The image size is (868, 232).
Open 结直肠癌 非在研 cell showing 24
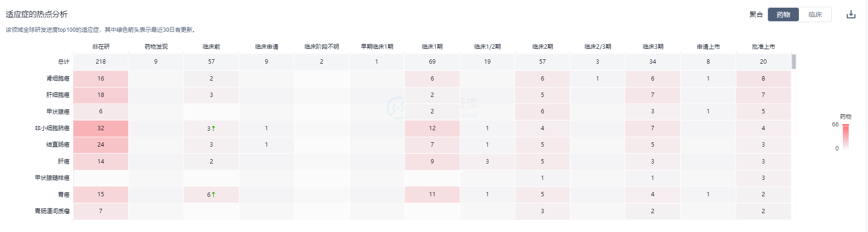click(x=101, y=145)
